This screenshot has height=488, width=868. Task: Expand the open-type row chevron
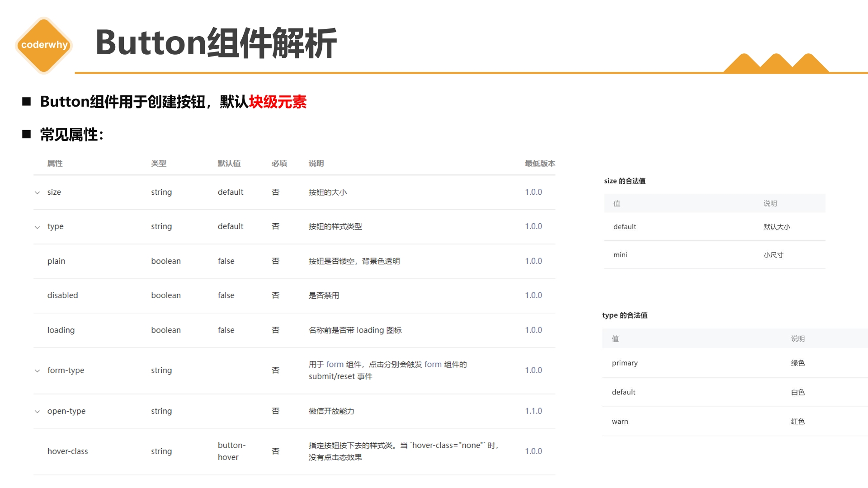pyautogui.click(x=38, y=412)
